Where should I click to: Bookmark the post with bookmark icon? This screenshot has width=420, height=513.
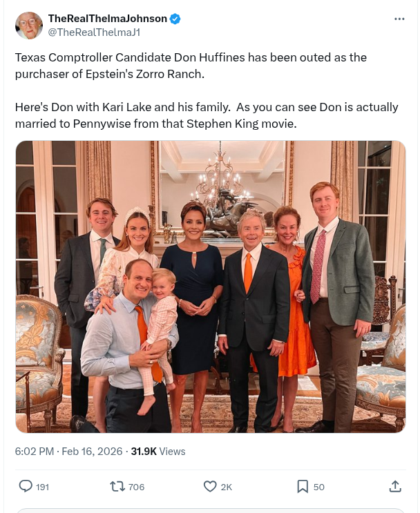pos(303,487)
